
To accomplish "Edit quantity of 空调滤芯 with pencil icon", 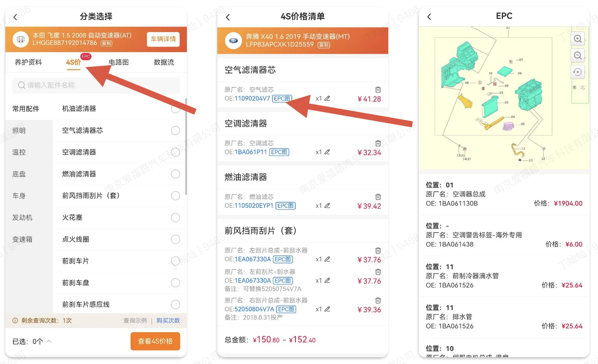I will 327,152.
